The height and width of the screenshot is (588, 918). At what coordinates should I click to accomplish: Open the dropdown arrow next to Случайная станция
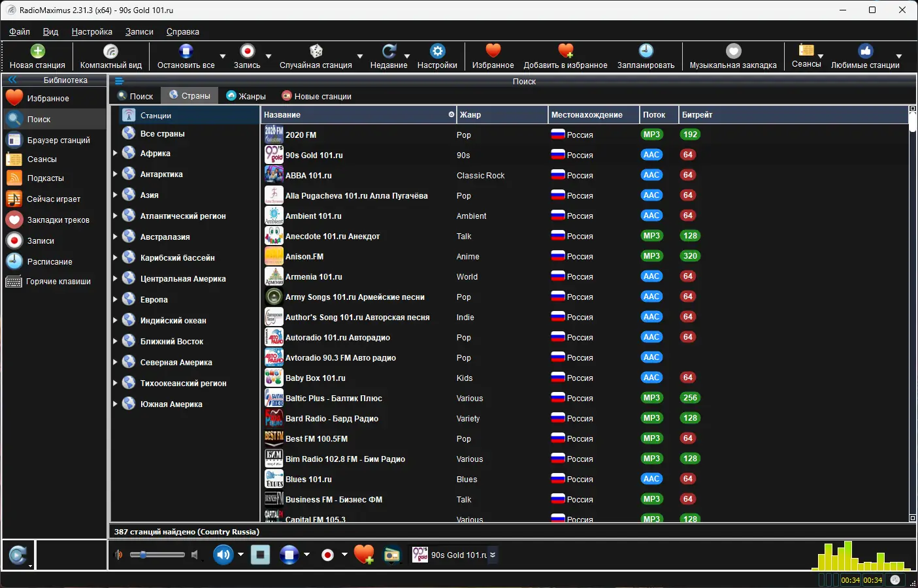tap(360, 56)
